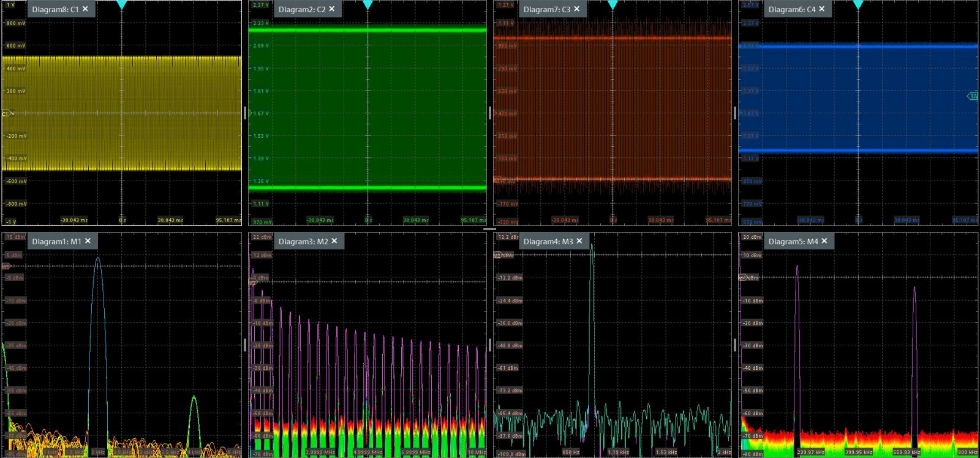The image size is (980, 458).
Task: Click the 1.53 kHz frequency label
Action: [x=666, y=452]
